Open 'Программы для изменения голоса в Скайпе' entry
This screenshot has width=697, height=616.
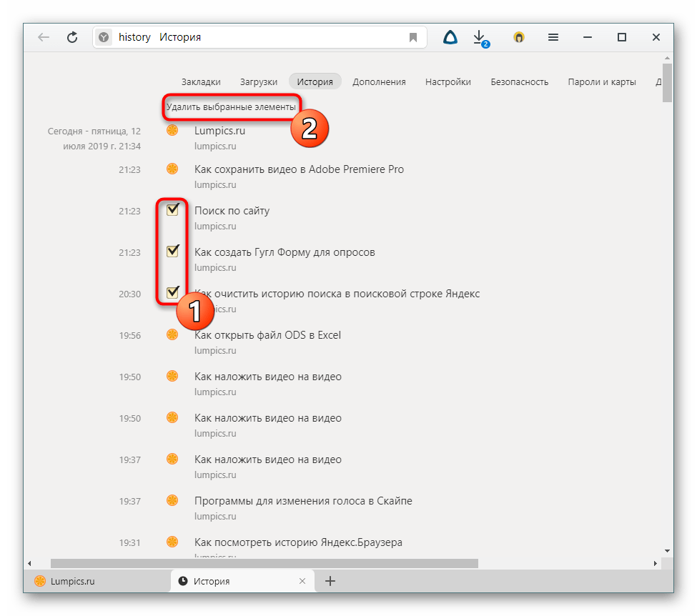(303, 501)
